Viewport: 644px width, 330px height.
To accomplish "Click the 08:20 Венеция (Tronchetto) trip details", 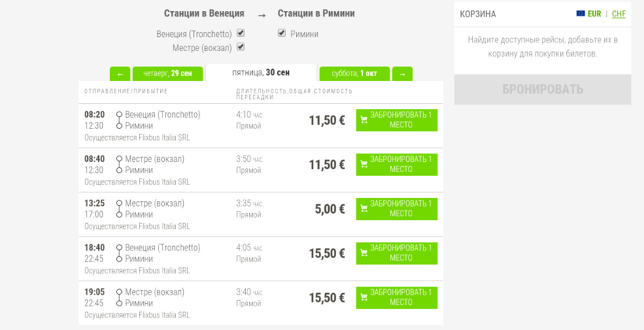I will (x=196, y=120).
